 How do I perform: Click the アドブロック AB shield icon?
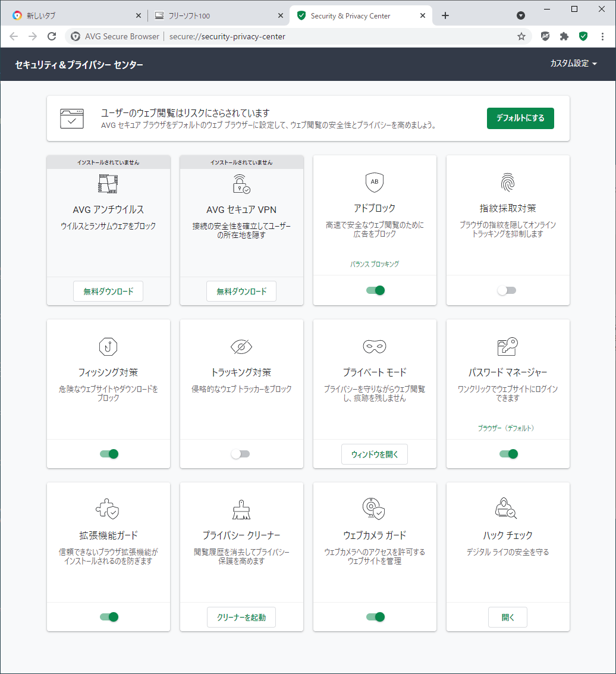pos(374,183)
